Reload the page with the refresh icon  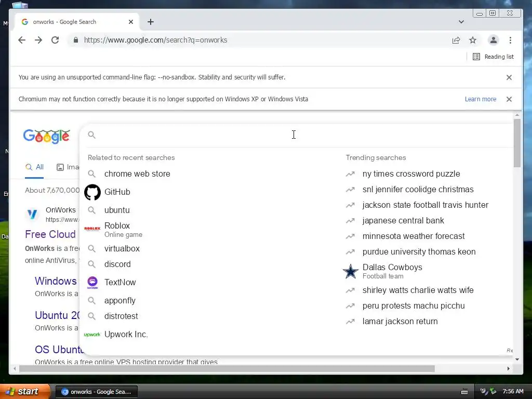tap(55, 40)
